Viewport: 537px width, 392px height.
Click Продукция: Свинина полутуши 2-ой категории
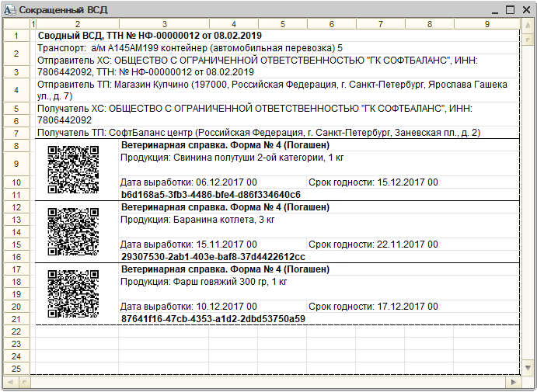coord(232,158)
